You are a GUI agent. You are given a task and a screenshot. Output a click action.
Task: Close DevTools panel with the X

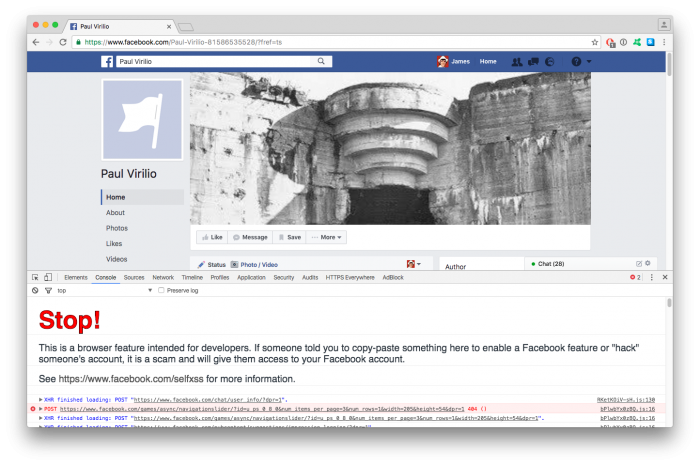665,277
